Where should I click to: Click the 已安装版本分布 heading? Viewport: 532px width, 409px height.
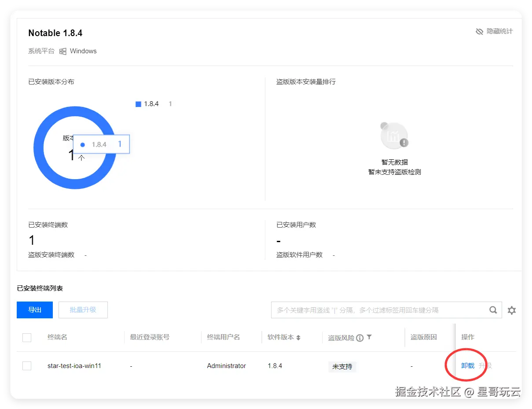tap(51, 82)
